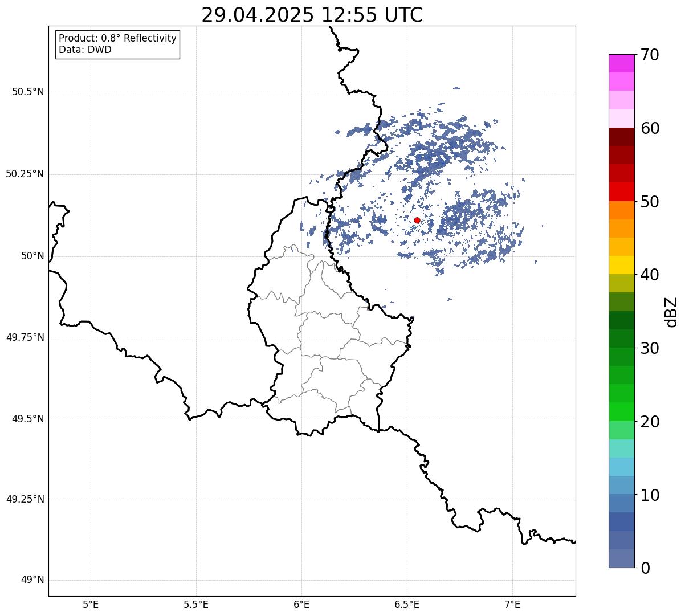
Task: Click the Data: DWD text
Action: pos(85,50)
